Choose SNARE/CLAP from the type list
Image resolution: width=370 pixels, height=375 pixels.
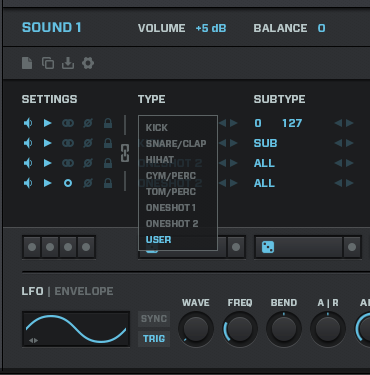point(176,144)
